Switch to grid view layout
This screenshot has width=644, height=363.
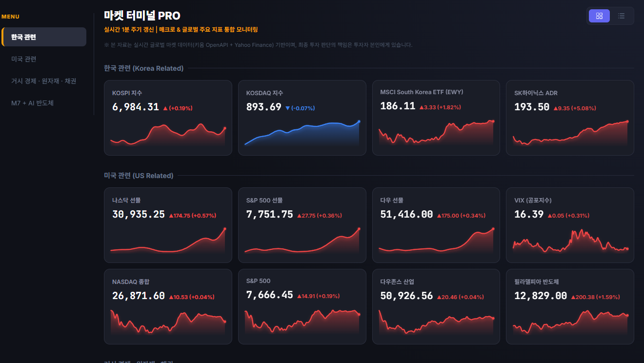tap(599, 16)
